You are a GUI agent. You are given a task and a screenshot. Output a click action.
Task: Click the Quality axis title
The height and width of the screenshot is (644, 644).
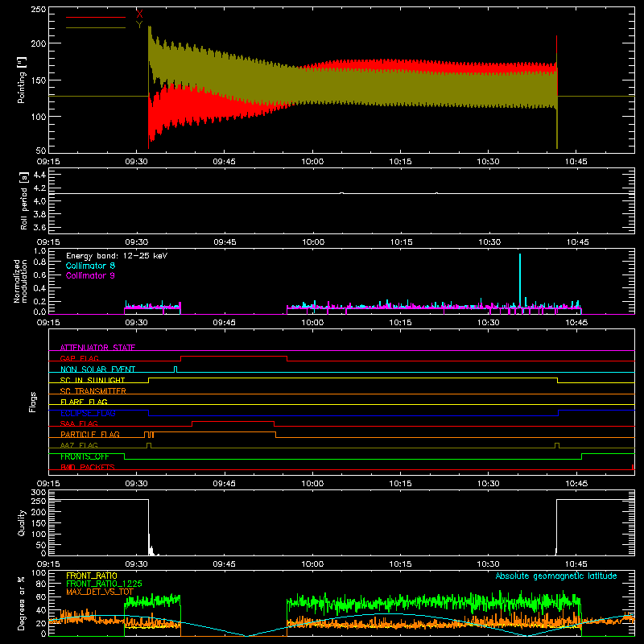tap(22, 522)
